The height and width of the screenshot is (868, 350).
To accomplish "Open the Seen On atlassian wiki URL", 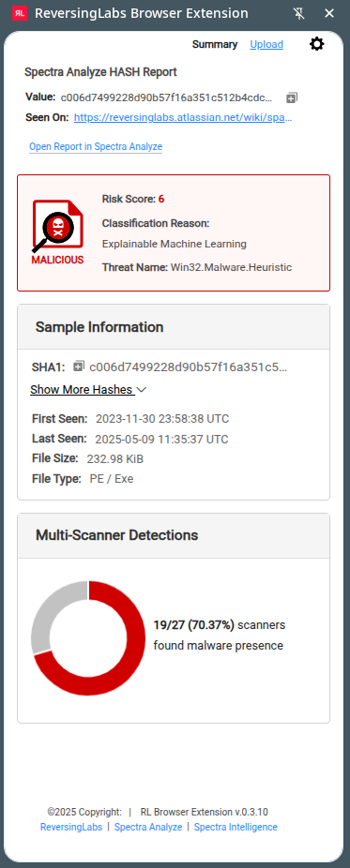I will pos(183,117).
